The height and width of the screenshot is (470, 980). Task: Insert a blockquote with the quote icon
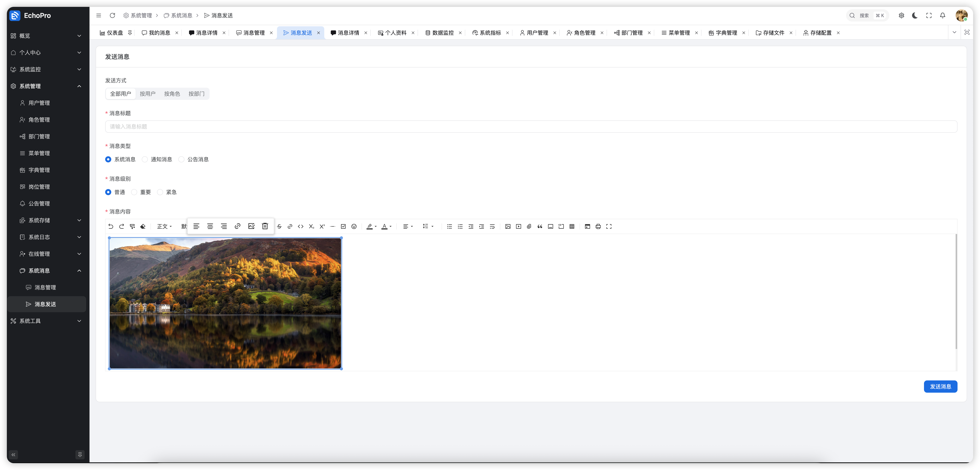tap(540, 226)
